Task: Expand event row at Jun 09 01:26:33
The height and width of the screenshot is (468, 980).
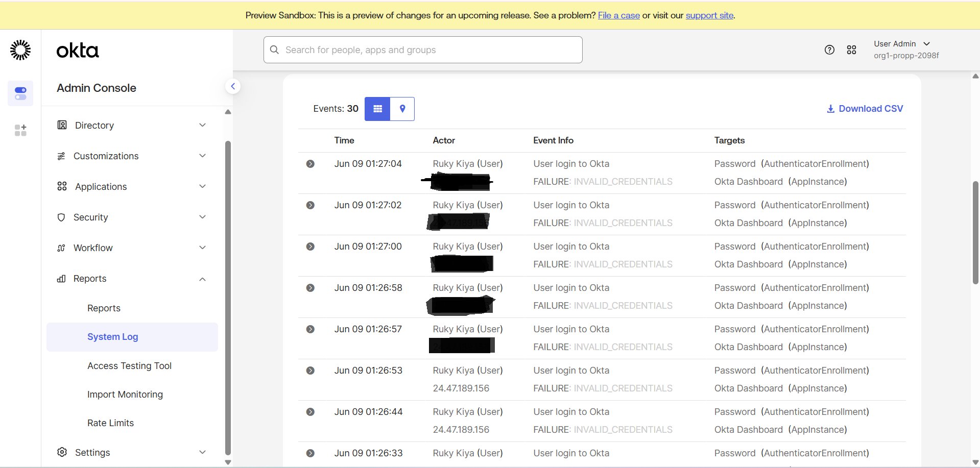Action: click(310, 453)
